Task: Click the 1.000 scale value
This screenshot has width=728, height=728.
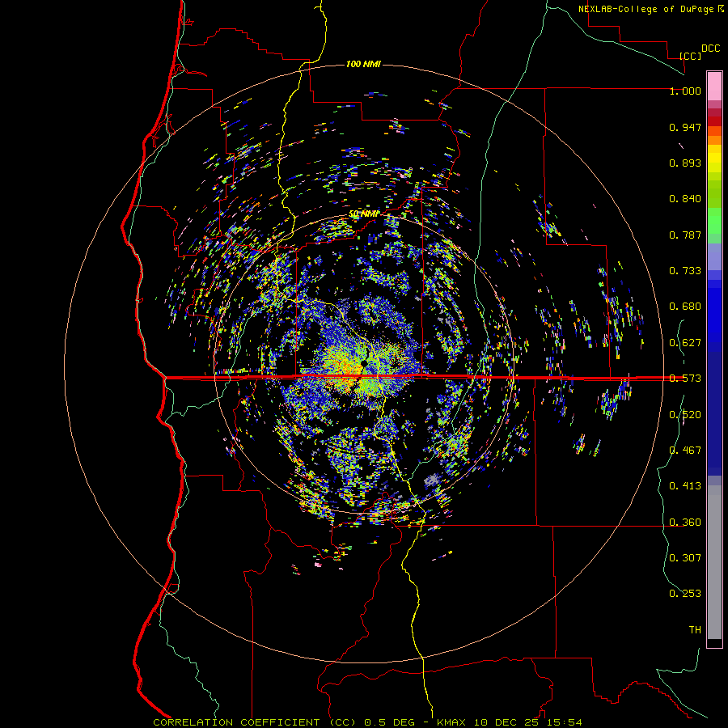Action: pos(685,91)
